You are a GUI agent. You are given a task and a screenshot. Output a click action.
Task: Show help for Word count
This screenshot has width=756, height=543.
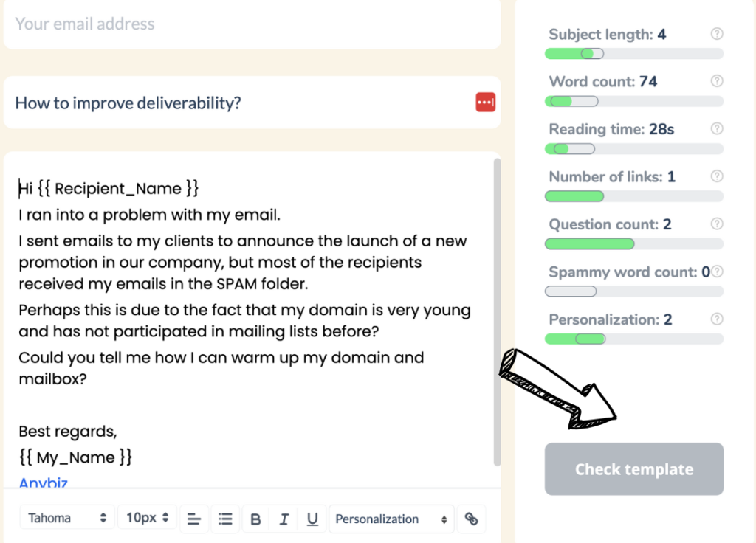(x=717, y=81)
